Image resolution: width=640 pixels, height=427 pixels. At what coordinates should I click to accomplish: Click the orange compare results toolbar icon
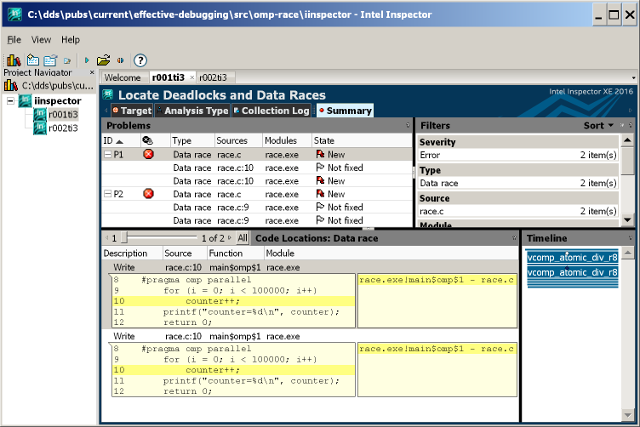[120, 60]
